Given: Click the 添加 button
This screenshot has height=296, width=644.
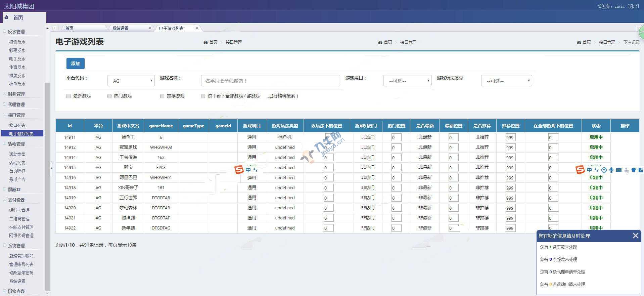Looking at the screenshot, I should coord(76,64).
